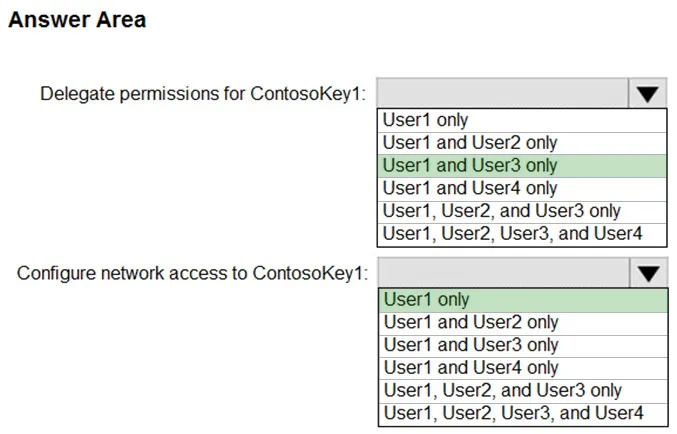
Task: Choose 'User1 and User3 only' under Configure network access
Action: coord(523,345)
